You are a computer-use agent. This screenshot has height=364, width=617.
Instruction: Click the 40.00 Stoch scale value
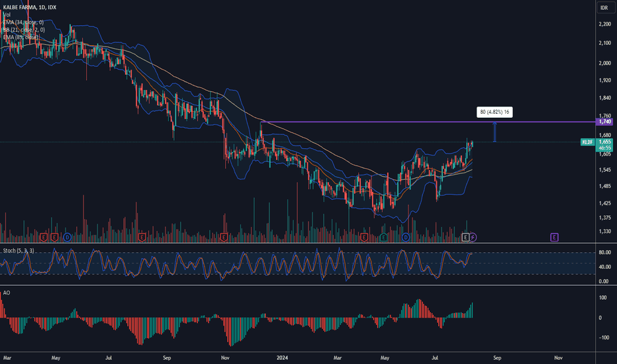(605, 267)
